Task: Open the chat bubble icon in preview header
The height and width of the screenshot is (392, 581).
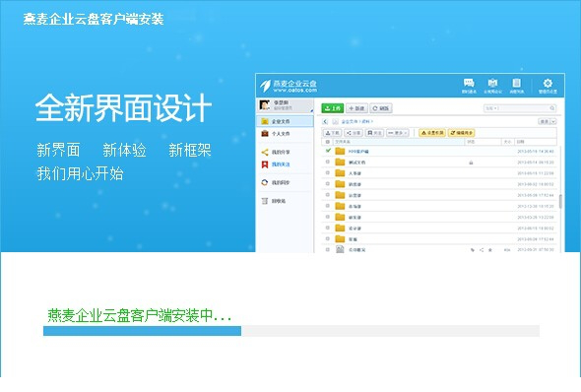Action: [x=469, y=83]
